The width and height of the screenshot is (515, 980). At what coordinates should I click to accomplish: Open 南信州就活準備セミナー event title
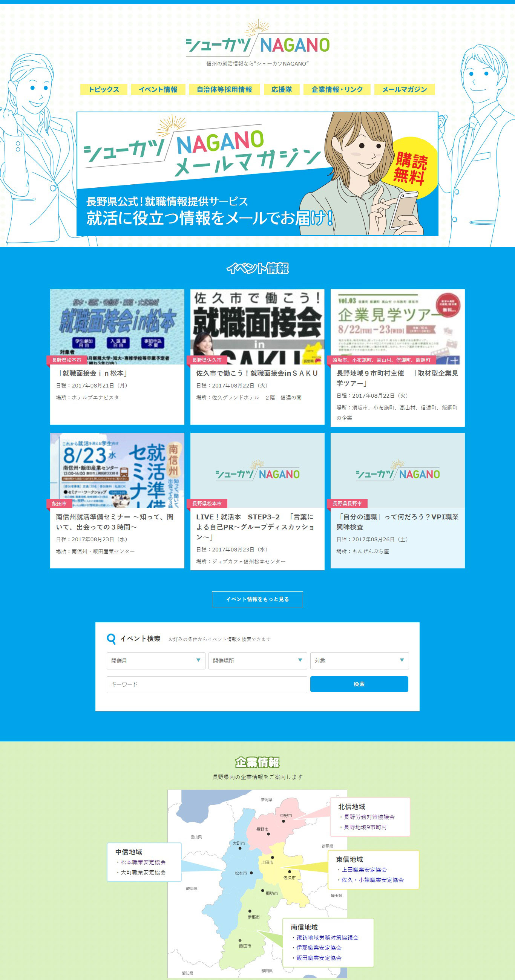[x=115, y=522]
